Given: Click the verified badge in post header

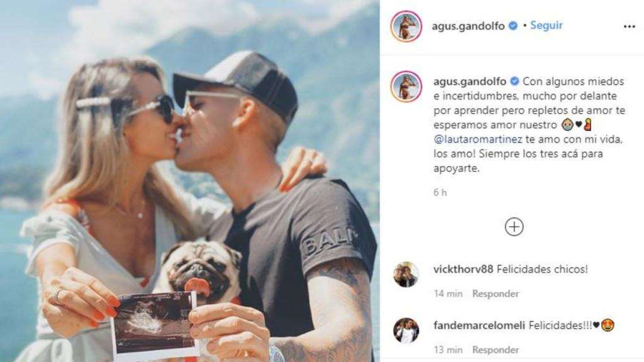Looking at the screenshot, I should click(513, 26).
